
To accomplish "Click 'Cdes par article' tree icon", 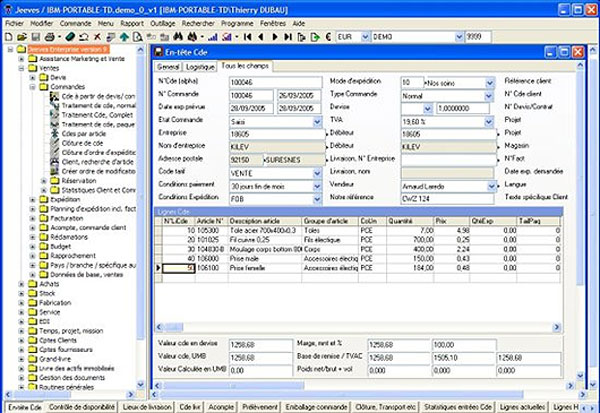I will [54, 133].
